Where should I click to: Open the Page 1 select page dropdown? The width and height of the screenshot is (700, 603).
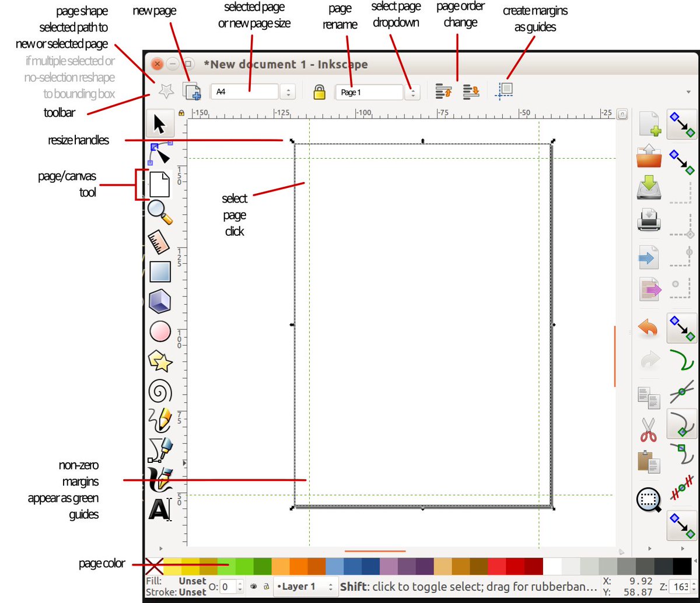(413, 92)
